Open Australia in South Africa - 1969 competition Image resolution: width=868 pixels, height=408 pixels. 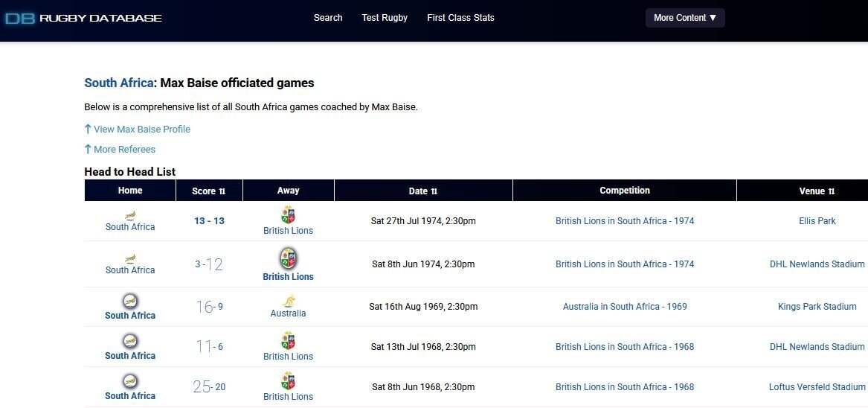pyautogui.click(x=625, y=307)
